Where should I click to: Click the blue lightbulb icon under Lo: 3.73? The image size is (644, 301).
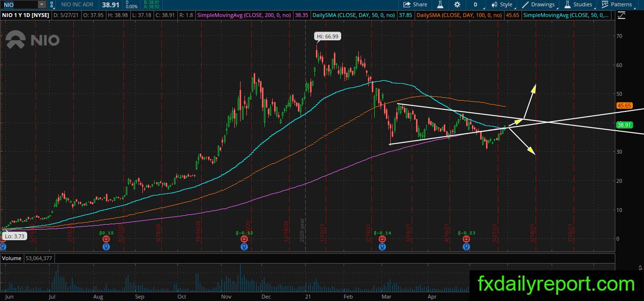(x=3, y=247)
